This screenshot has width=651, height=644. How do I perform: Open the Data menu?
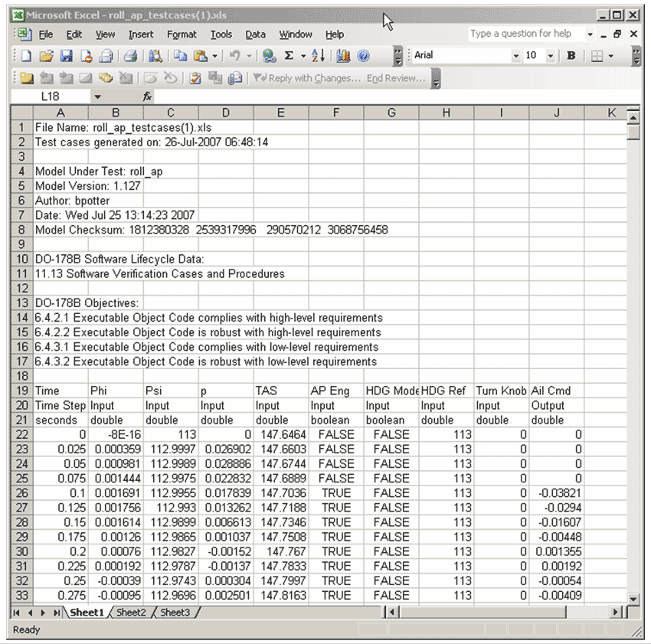coord(255,34)
